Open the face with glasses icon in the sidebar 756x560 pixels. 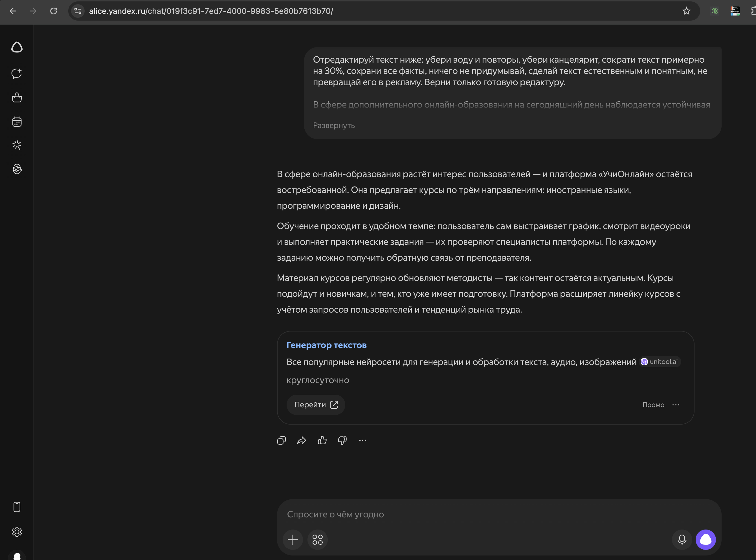coord(17,169)
